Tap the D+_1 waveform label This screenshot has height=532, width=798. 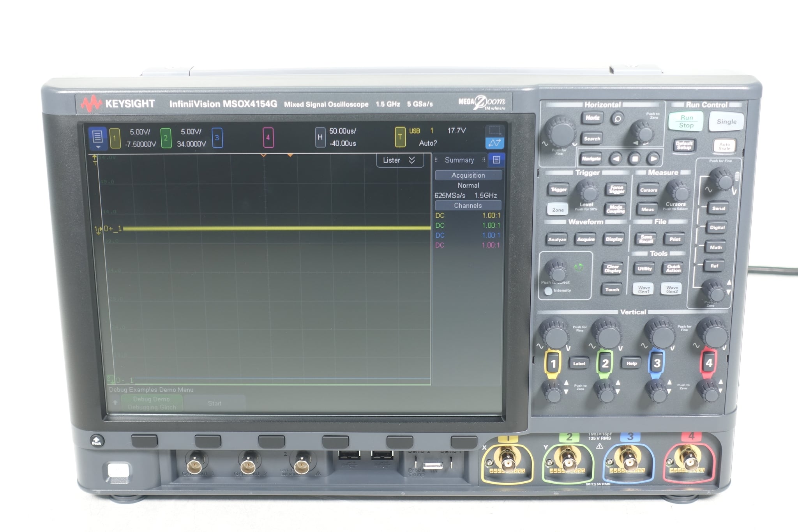point(113,229)
